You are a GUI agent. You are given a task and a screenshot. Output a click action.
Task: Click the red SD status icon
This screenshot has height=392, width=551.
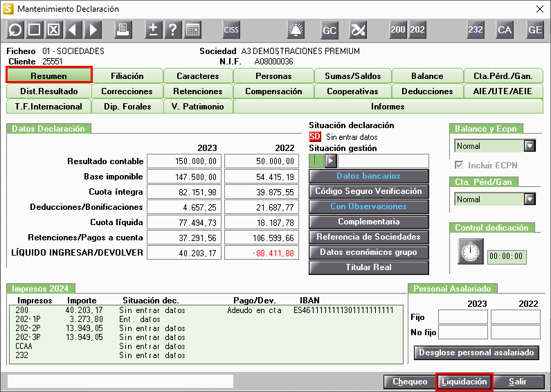[x=315, y=136]
